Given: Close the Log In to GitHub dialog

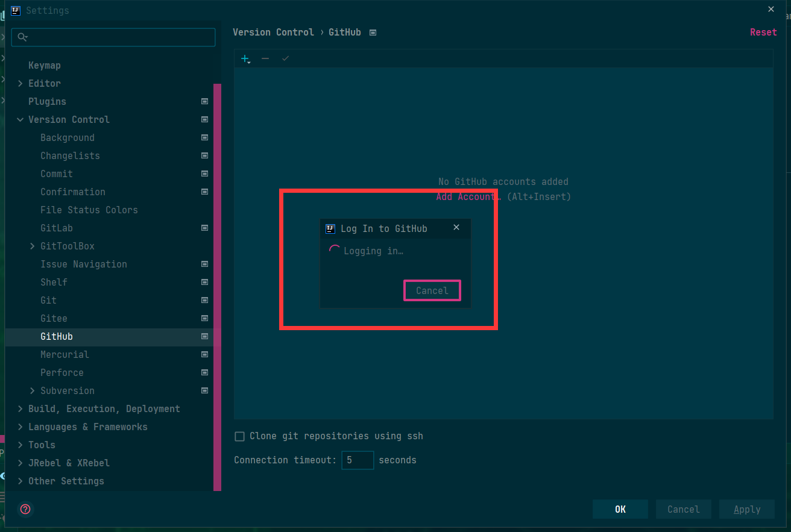Looking at the screenshot, I should point(456,227).
